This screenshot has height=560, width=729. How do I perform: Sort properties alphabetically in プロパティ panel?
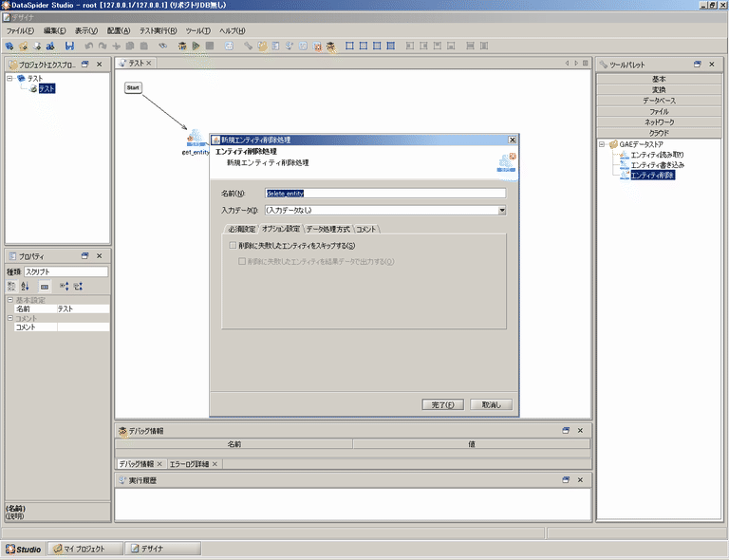point(25,287)
